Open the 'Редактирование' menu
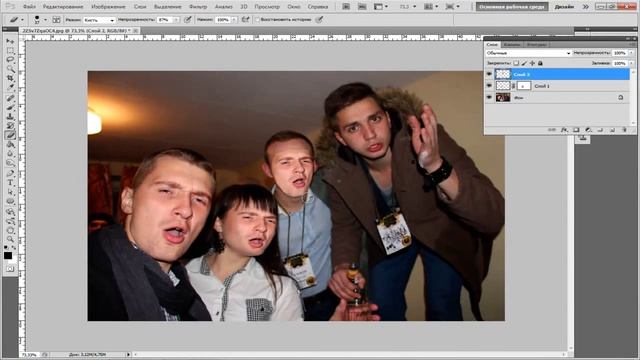 point(63,7)
